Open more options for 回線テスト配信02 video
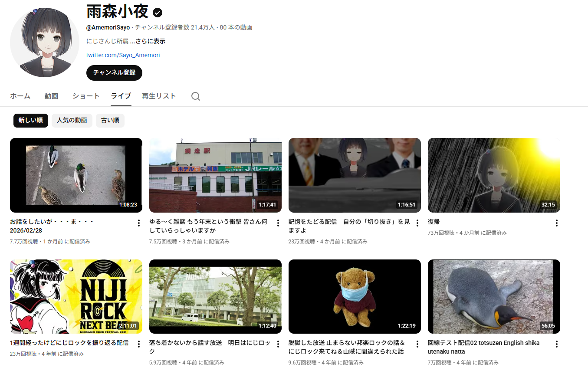 557,344
